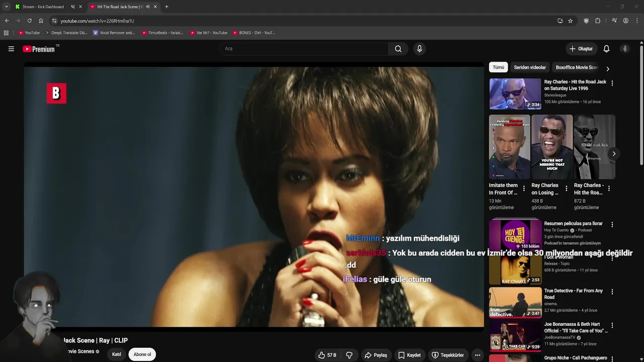Click the Teşekkürler thanks button

tap(448, 355)
